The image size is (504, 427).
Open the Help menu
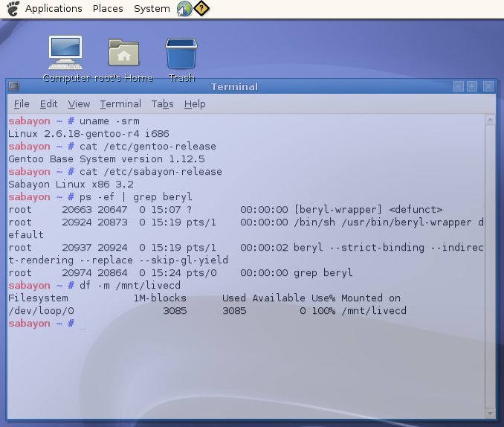[x=195, y=104]
